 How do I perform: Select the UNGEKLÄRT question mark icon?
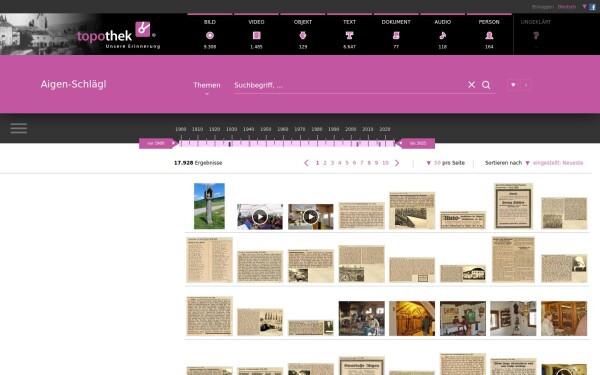(536, 36)
